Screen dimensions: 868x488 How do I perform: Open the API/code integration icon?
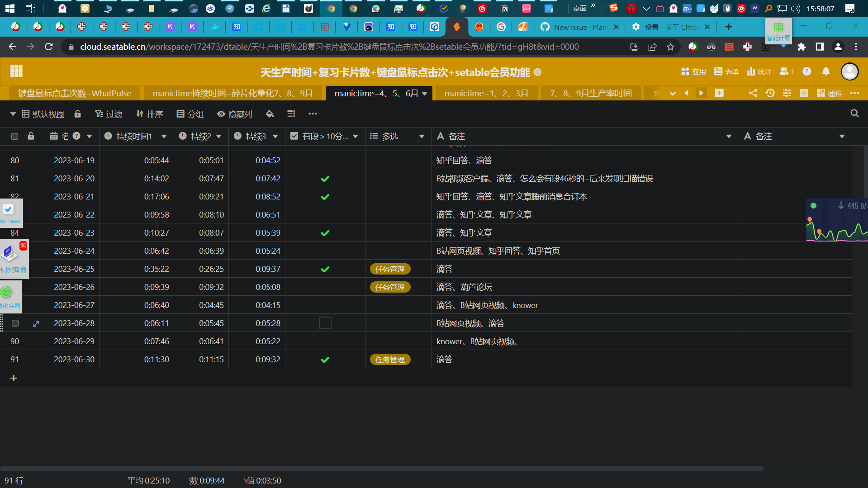coord(804,93)
